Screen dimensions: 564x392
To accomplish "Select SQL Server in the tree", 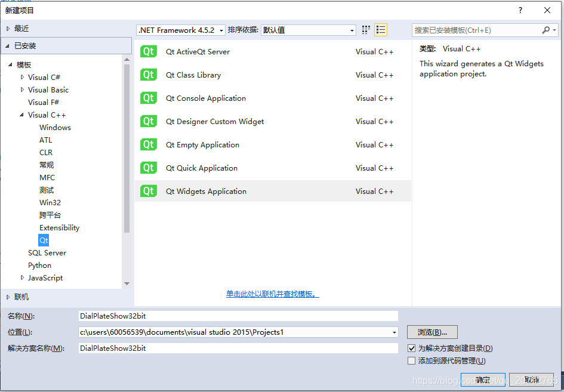I will 47,253.
